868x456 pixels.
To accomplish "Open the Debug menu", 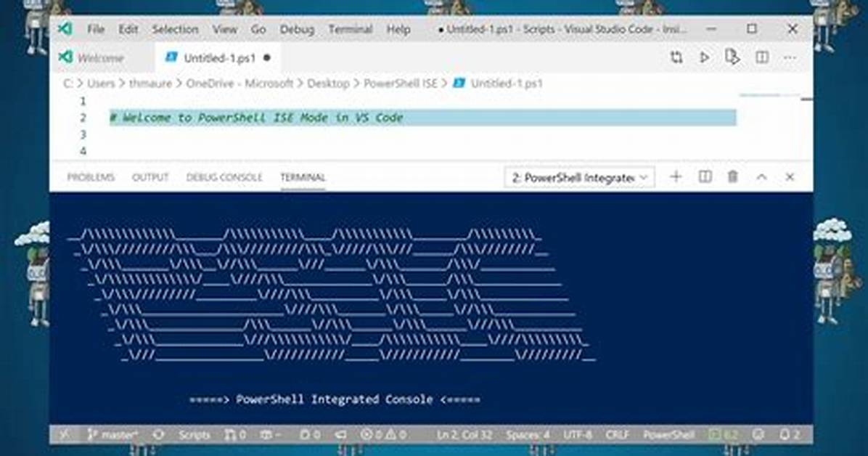I will [x=297, y=29].
